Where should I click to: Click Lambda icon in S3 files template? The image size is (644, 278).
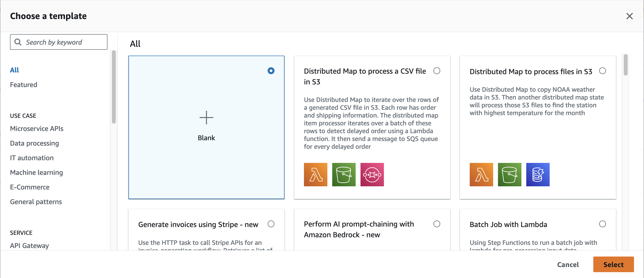[x=481, y=175]
